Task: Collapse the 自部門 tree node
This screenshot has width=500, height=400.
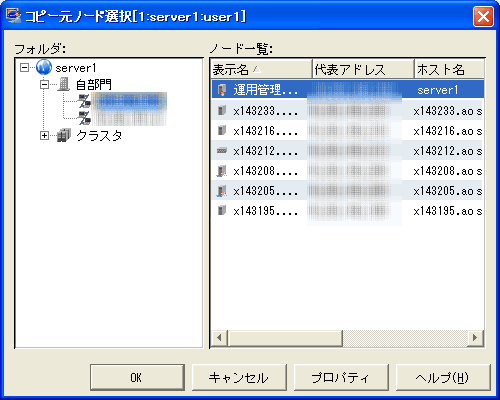Action: 44,84
